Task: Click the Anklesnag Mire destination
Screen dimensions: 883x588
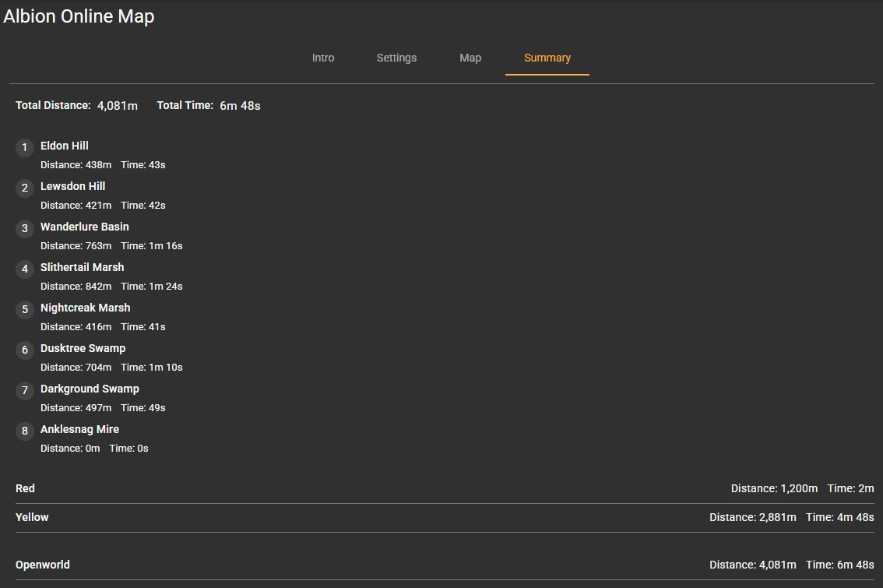Action: pos(79,429)
